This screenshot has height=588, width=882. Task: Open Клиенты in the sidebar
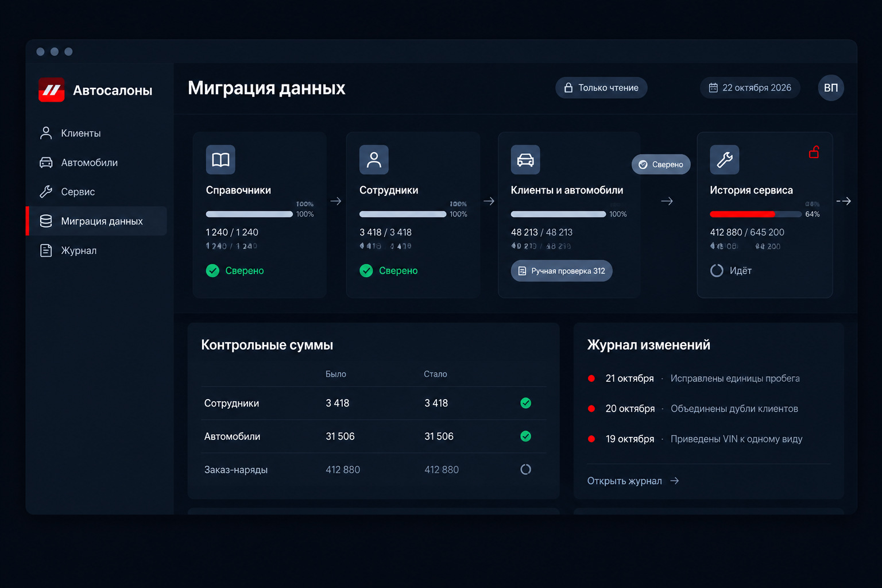coord(96,133)
